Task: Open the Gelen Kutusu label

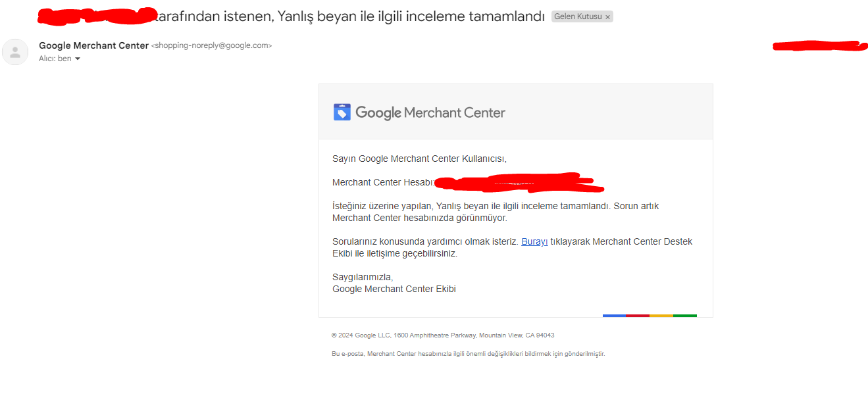Action: point(578,16)
